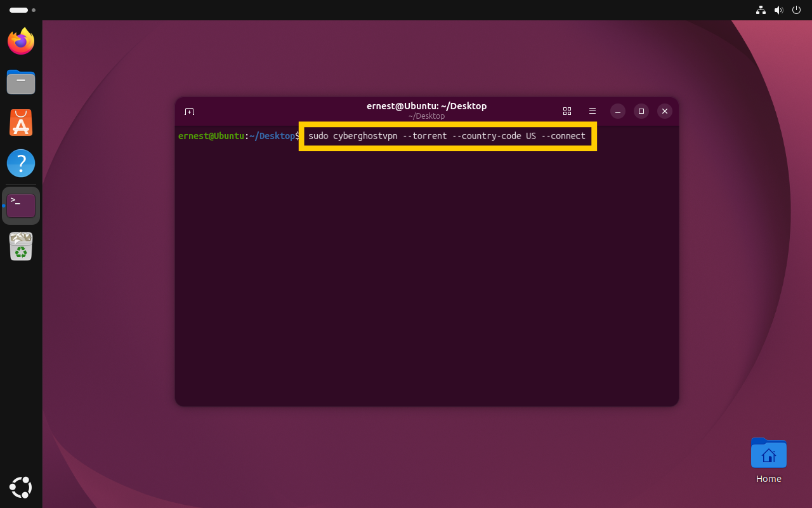This screenshot has height=508, width=812.
Task: Open the volume indicator in top bar
Action: click(779, 10)
